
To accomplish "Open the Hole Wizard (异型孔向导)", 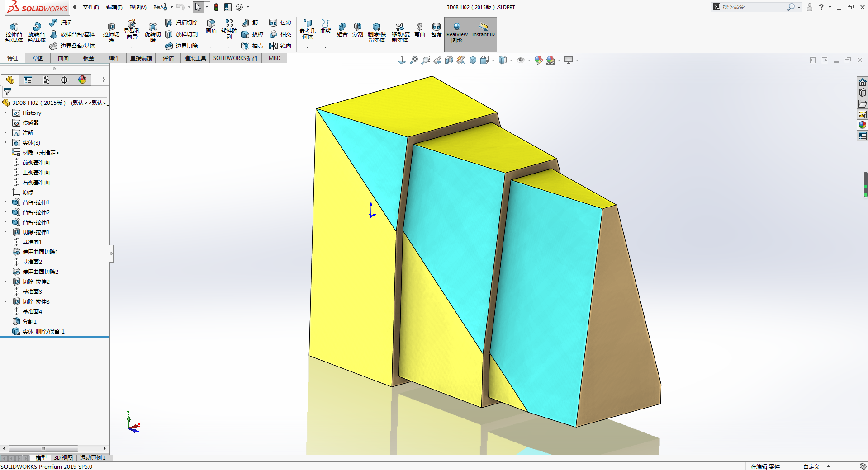I will (x=132, y=30).
